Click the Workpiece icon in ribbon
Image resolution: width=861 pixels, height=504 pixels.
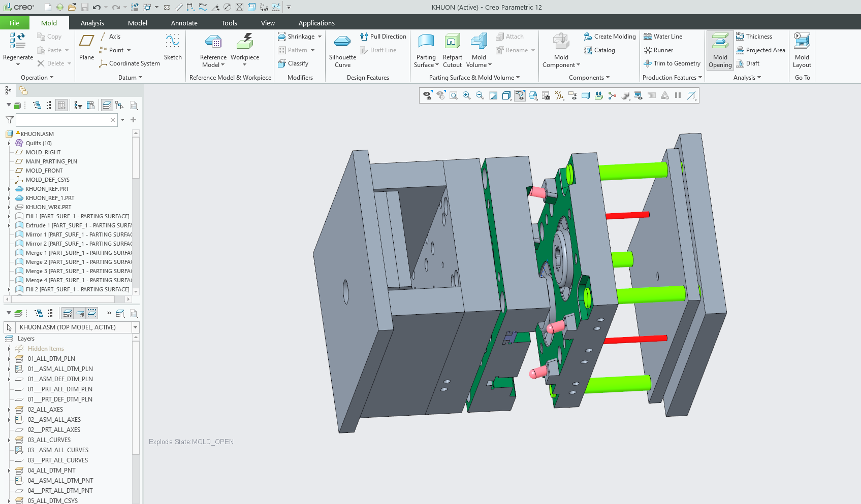pos(245,43)
